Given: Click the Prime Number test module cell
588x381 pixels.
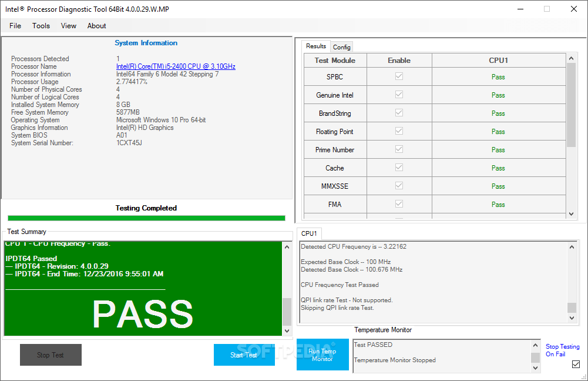Looking at the screenshot, I should (x=335, y=150).
